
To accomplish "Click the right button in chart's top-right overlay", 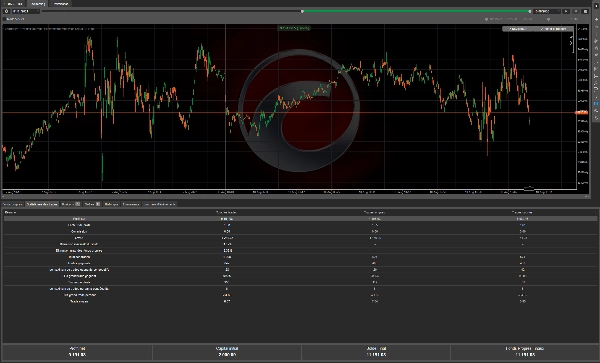I will (554, 29).
